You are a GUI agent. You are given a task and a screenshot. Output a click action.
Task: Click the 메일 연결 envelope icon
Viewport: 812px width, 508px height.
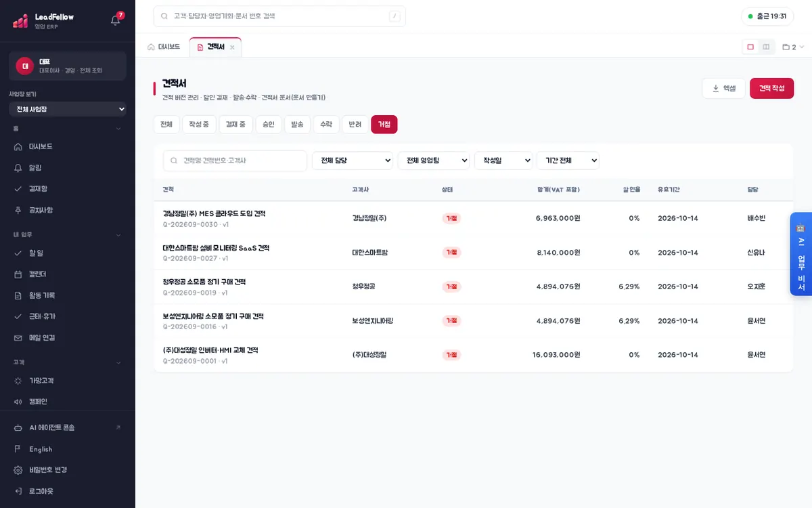pyautogui.click(x=18, y=337)
